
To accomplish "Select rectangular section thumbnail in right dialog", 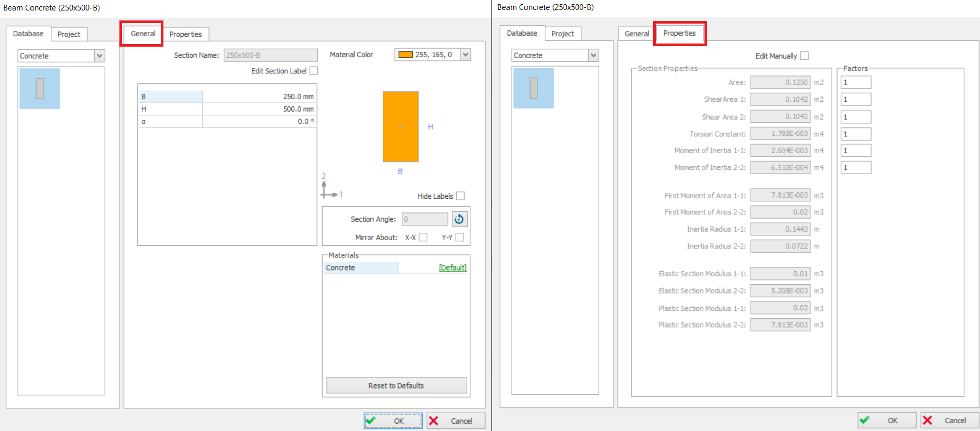I will coord(533,88).
